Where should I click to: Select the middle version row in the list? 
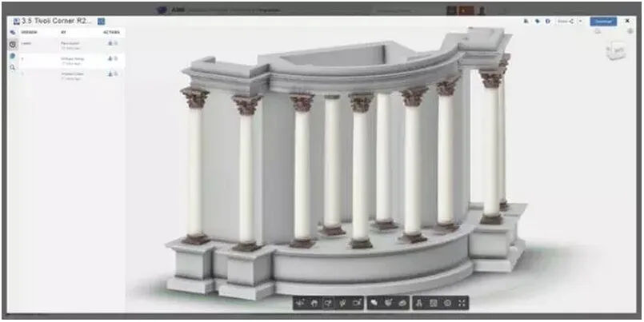(72, 61)
